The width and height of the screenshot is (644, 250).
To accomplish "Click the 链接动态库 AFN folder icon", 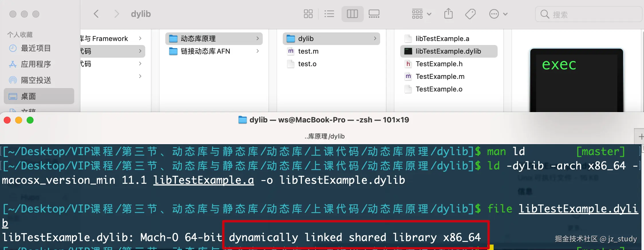I will (x=173, y=51).
